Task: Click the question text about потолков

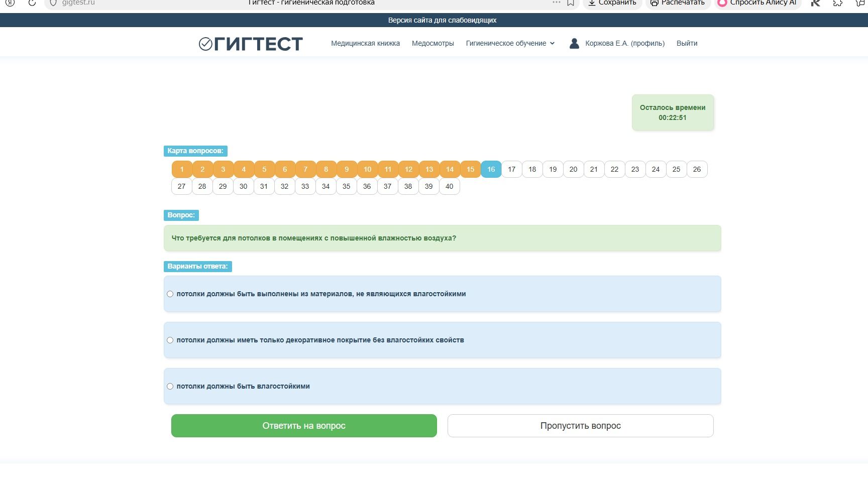Action: click(x=314, y=238)
